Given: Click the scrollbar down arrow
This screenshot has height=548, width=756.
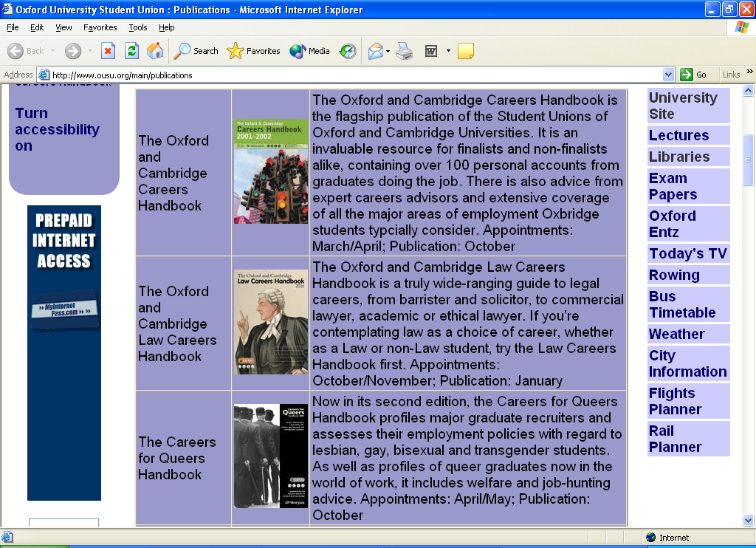Looking at the screenshot, I should 749,520.
